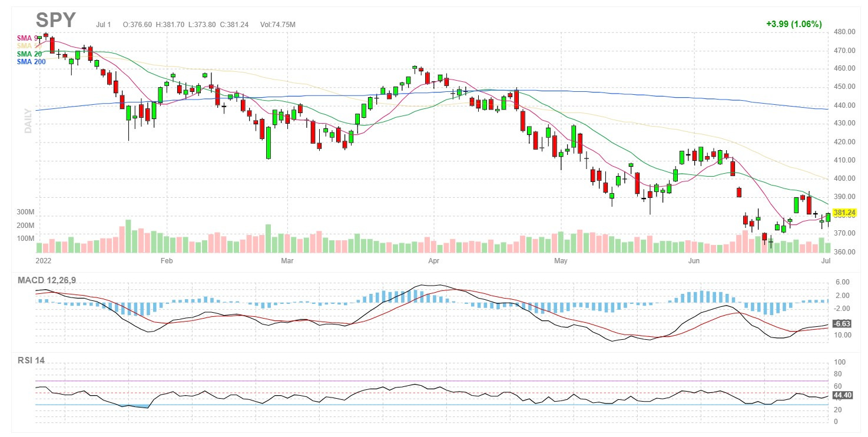The height and width of the screenshot is (437, 868).
Task: Click the 370.00 price axis label
Action: coord(845,233)
